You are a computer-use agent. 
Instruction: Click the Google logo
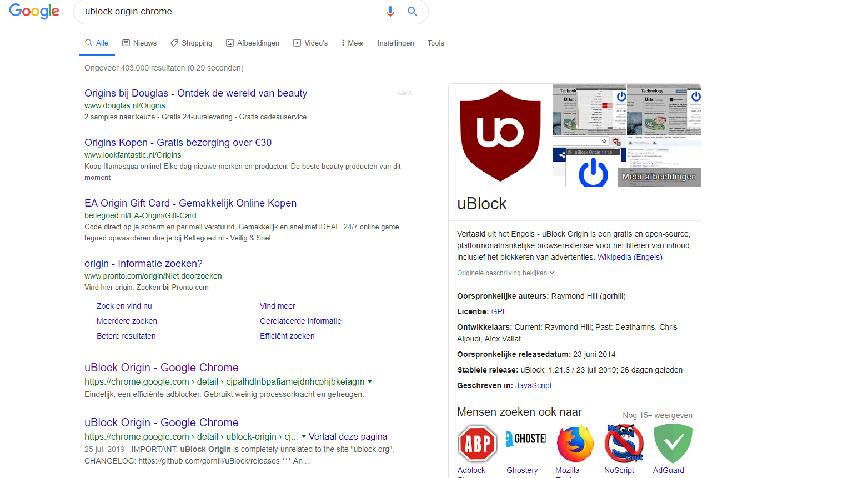pos(34,11)
